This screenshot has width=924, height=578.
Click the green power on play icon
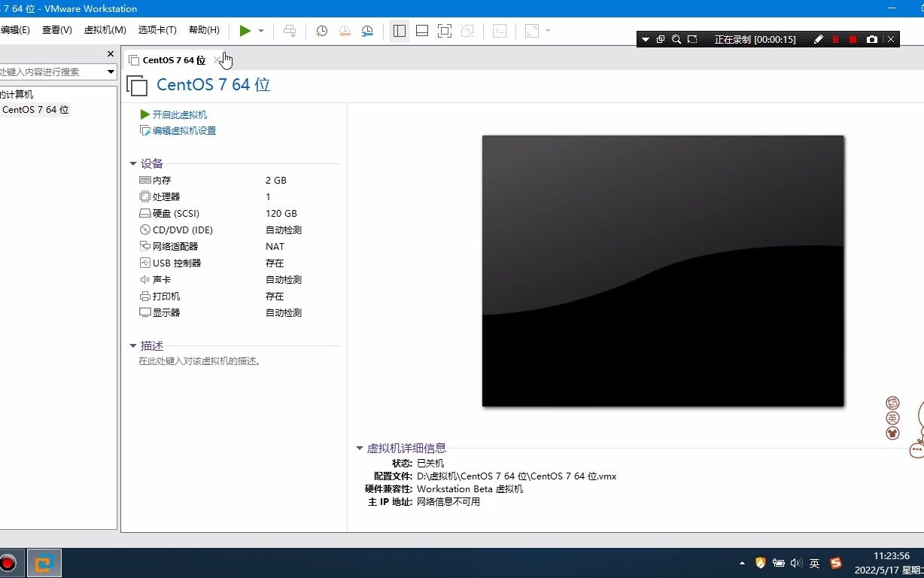pos(245,31)
